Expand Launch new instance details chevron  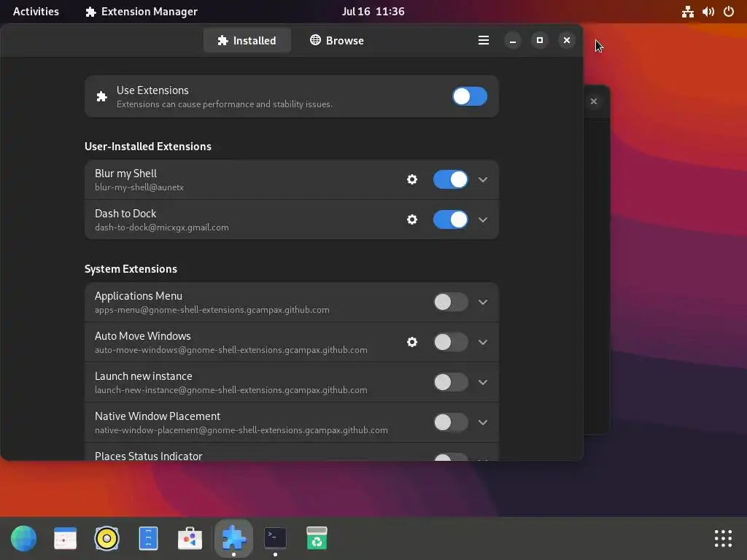tap(483, 382)
